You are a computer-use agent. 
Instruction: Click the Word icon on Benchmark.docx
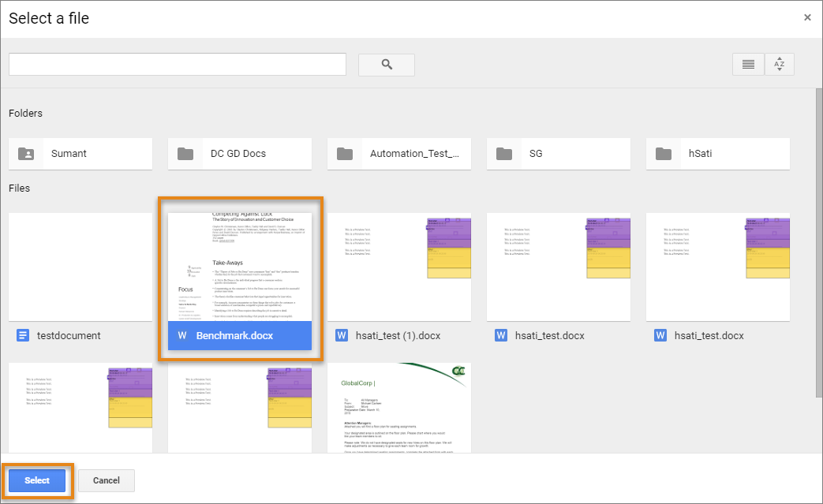[x=182, y=335]
